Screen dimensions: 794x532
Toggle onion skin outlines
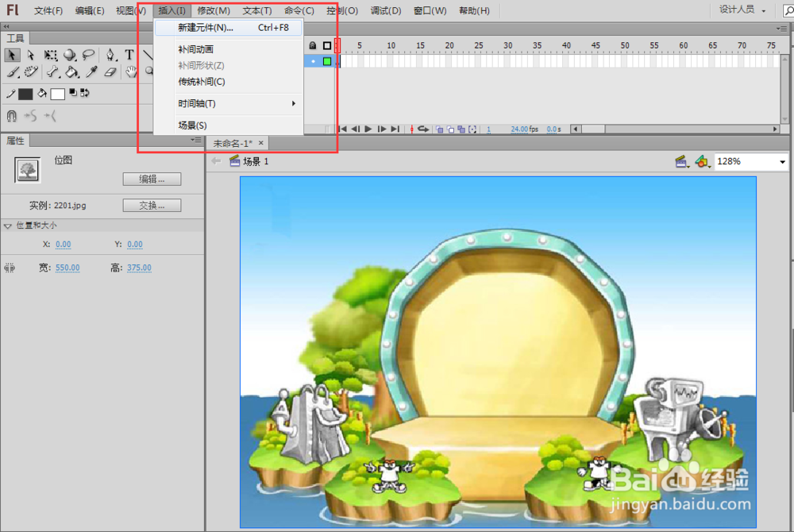[x=450, y=129]
